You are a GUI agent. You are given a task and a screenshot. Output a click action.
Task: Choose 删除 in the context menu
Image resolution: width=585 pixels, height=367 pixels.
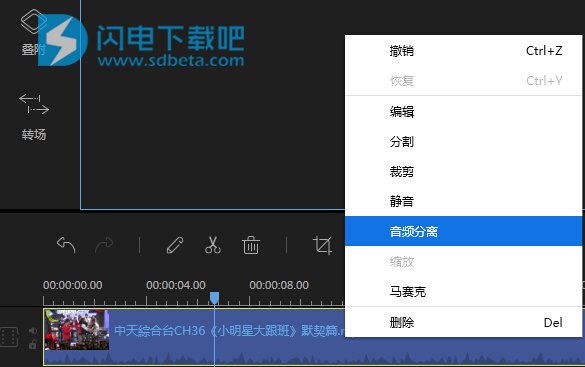463,322
